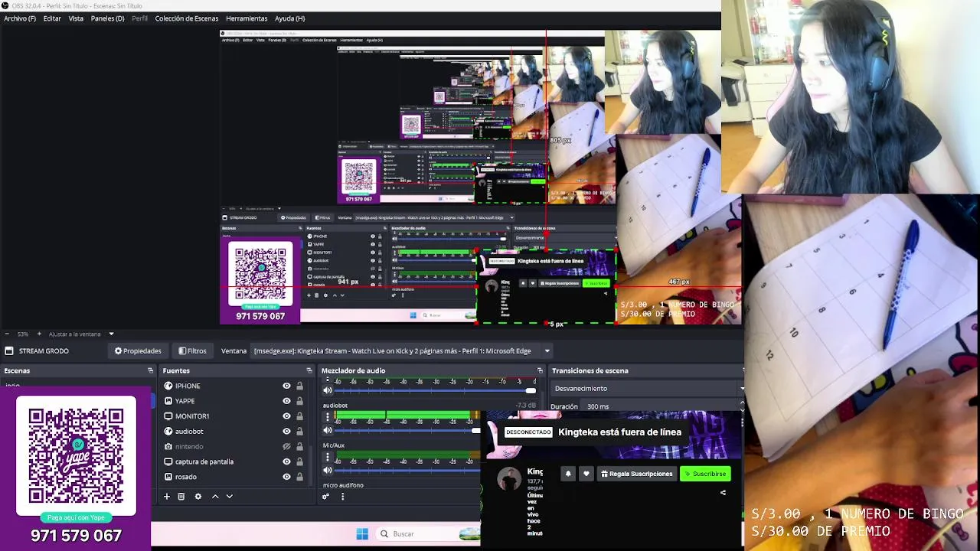Screen dimensions: 980x551
Task: Click the audiobot browser source icon
Action: pos(168,432)
